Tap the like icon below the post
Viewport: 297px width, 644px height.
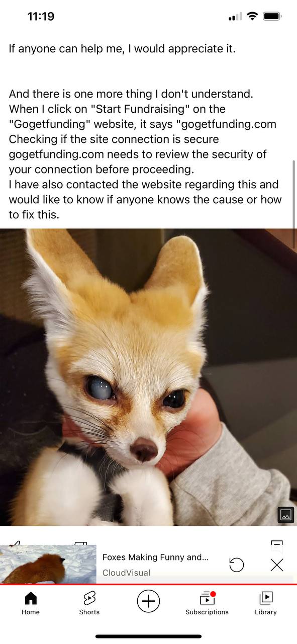[16, 544]
